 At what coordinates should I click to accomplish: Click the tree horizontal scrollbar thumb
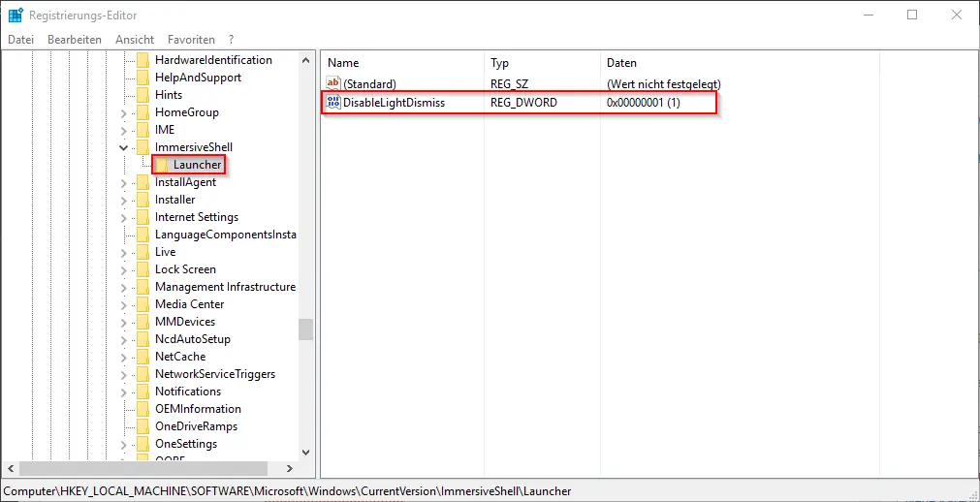[x=143, y=468]
